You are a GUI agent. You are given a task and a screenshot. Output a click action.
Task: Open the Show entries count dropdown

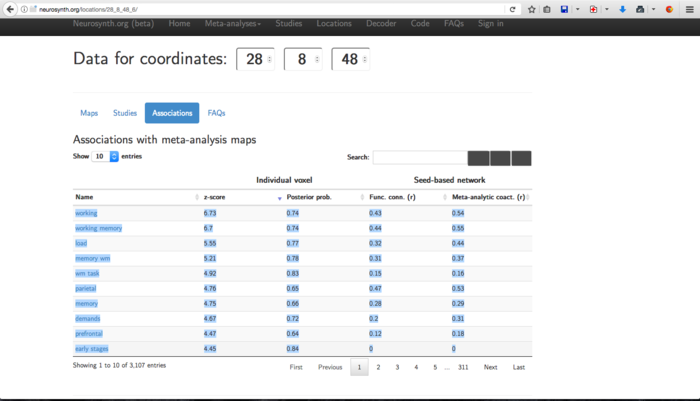[105, 157]
